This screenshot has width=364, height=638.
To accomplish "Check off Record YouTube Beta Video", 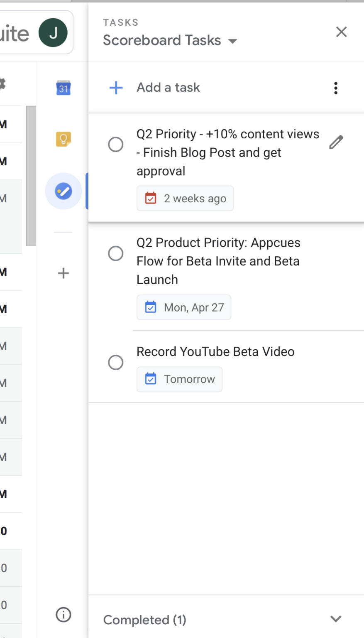I will click(x=116, y=363).
